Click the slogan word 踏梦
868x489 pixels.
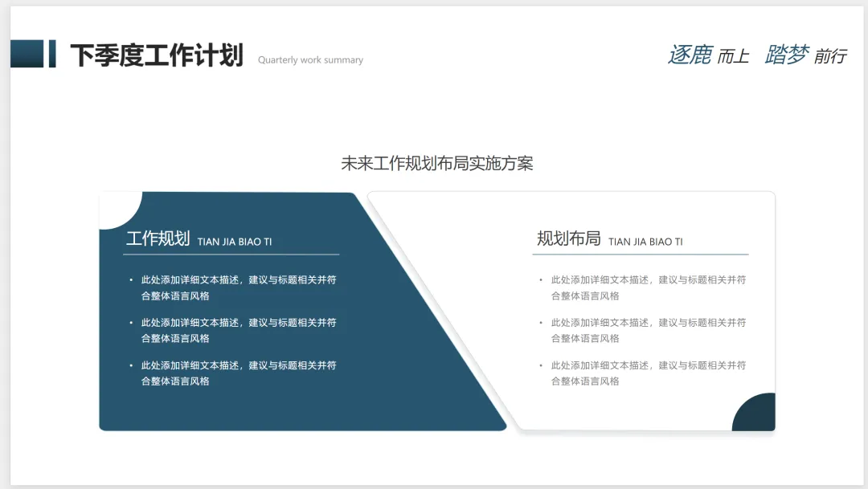tap(787, 55)
